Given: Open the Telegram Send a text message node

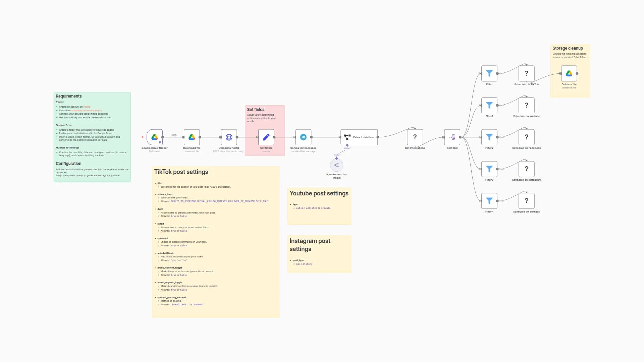Looking at the screenshot, I should tap(303, 137).
